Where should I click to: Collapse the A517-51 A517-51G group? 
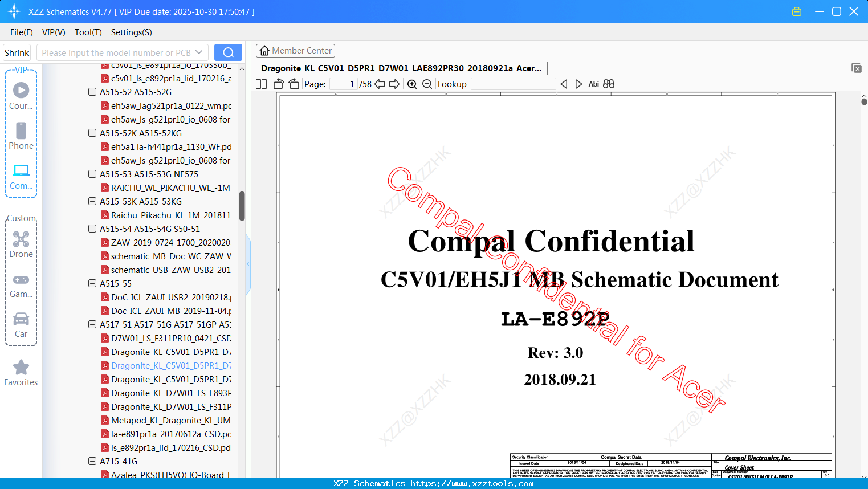click(92, 324)
